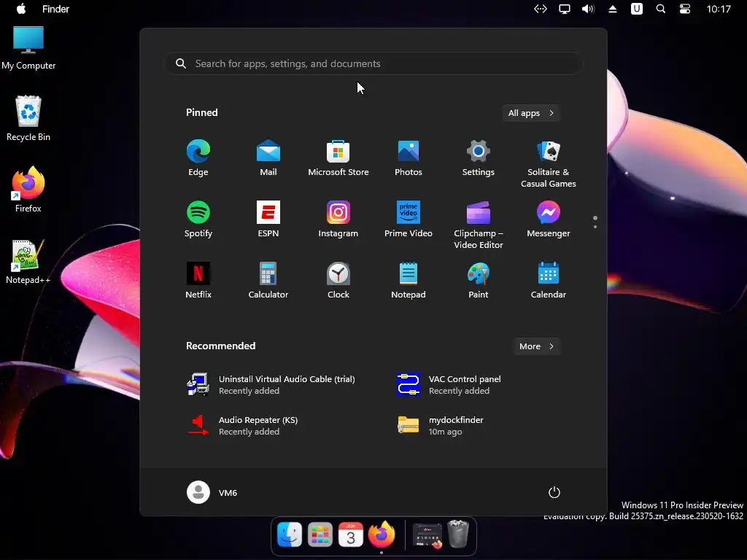Screen dimensions: 747x560
Task: Open volume control in menu bar
Action: tap(589, 9)
